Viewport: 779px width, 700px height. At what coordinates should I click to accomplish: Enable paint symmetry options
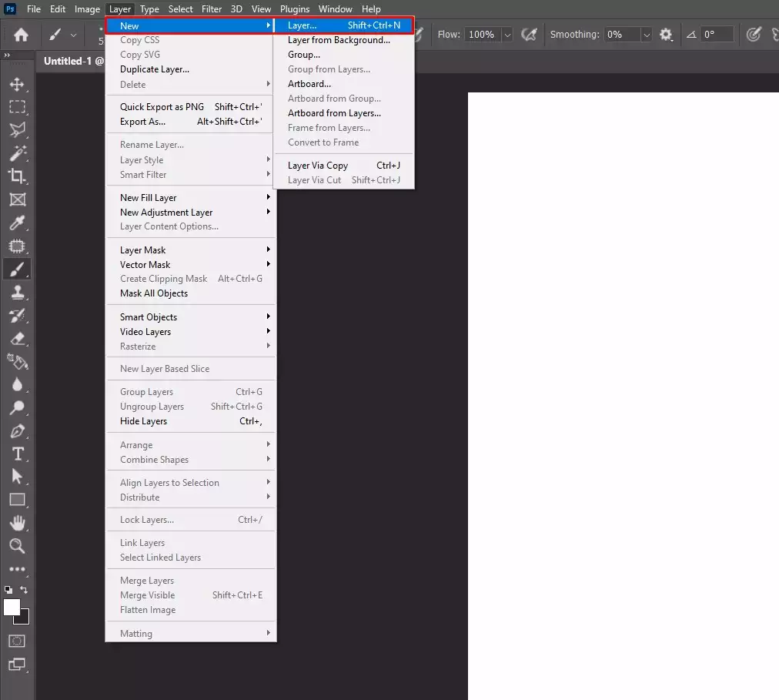[x=774, y=34]
